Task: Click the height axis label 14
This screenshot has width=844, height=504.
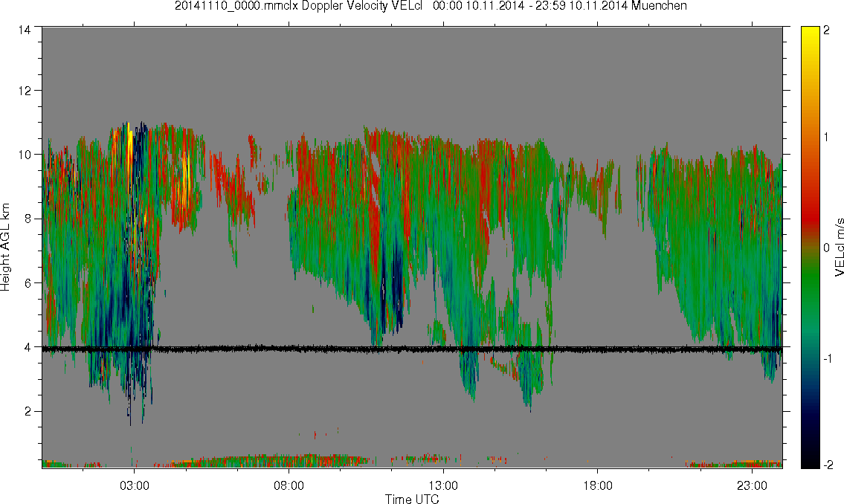Action: (x=24, y=30)
